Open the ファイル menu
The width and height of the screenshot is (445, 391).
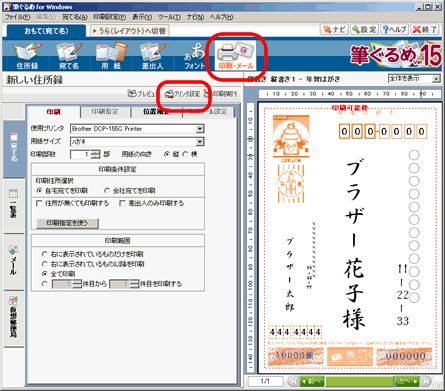click(17, 17)
